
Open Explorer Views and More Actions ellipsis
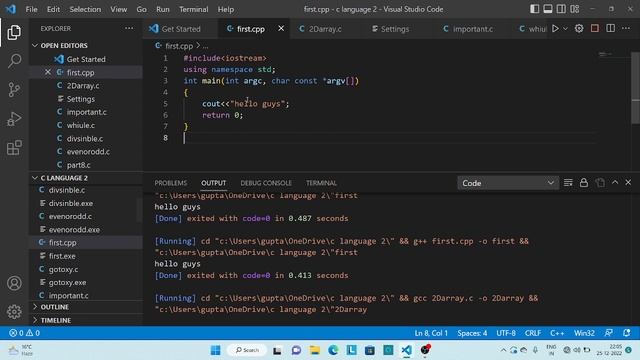point(129,28)
